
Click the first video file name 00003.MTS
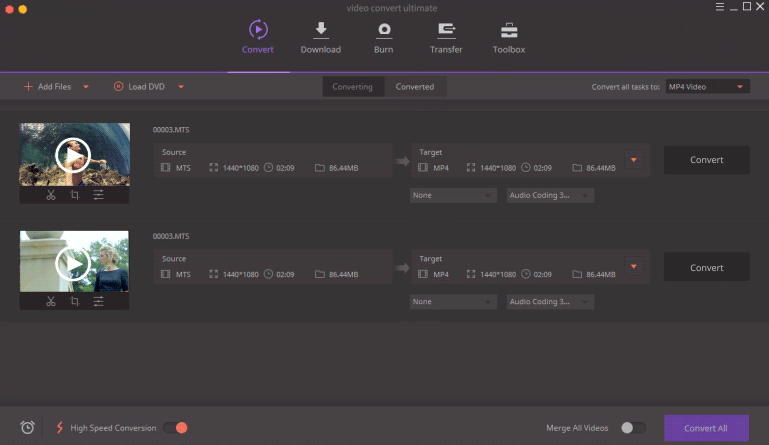(171, 130)
